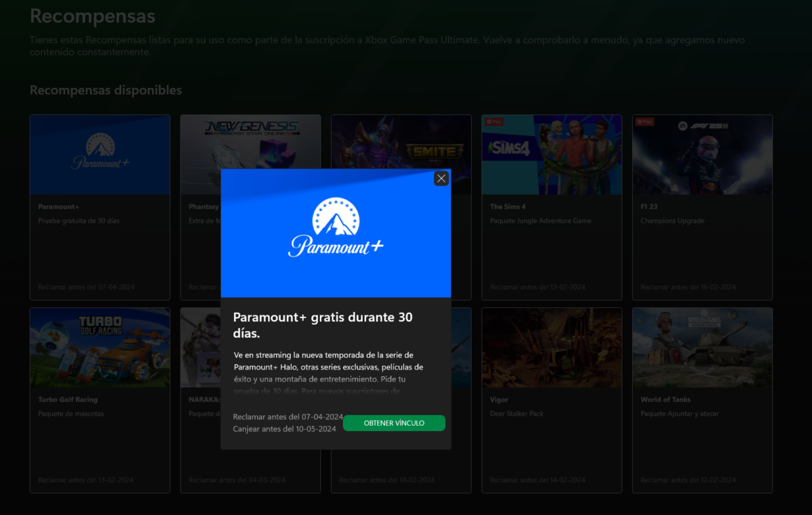Viewport: 812px width, 515px height.
Task: Click the 'World of Tanks' card title
Action: [666, 399]
